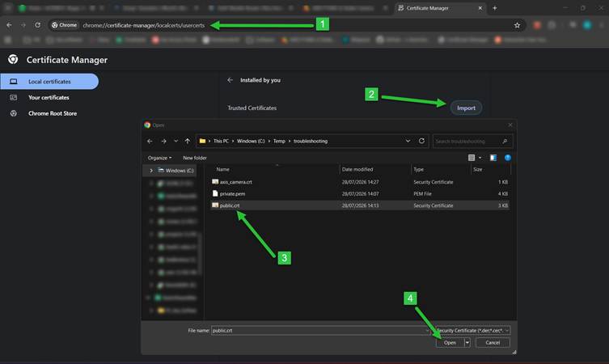Close the Certificate Manager tab

pyautogui.click(x=480, y=8)
